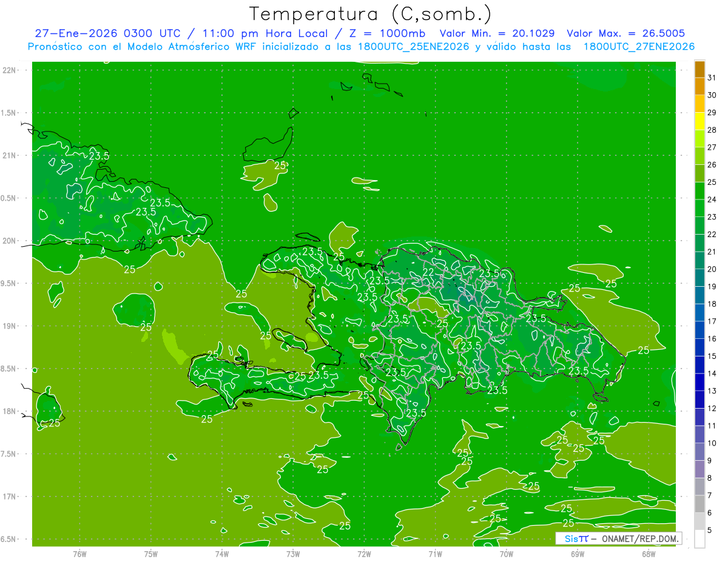
Task: Click the '18N' latitude axis label
Action: click(x=10, y=411)
